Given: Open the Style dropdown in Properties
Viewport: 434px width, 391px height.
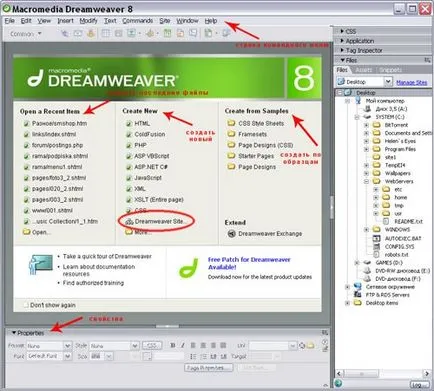Looking at the screenshot, I should (135, 346).
